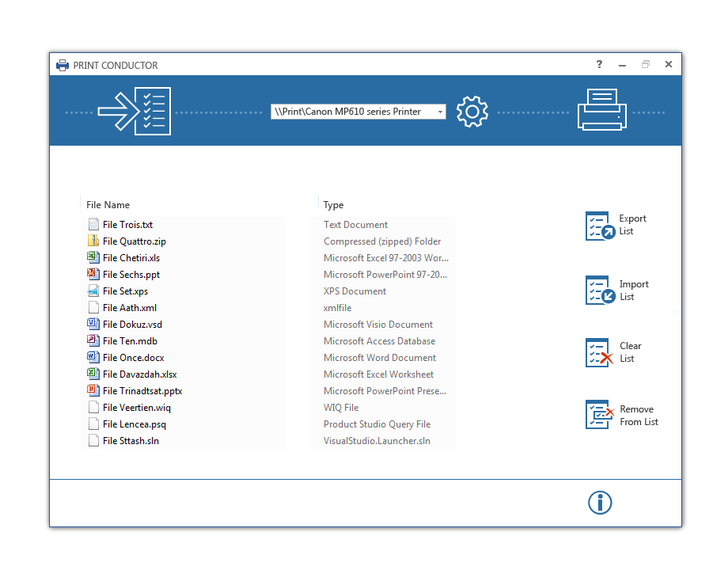Click the Text Document type cell
728x570 pixels.
355,224
